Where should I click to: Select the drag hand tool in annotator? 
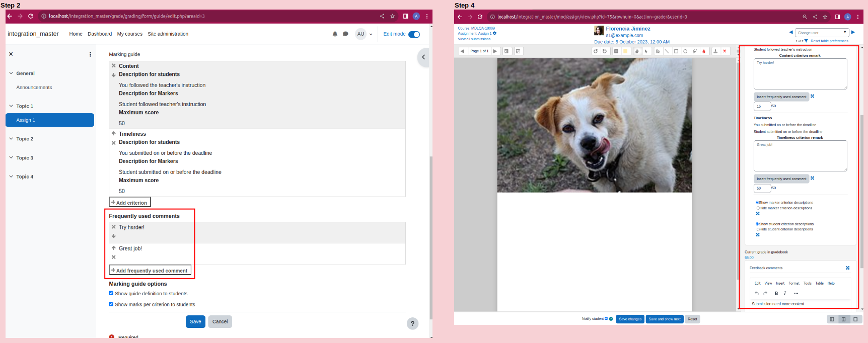[637, 51]
